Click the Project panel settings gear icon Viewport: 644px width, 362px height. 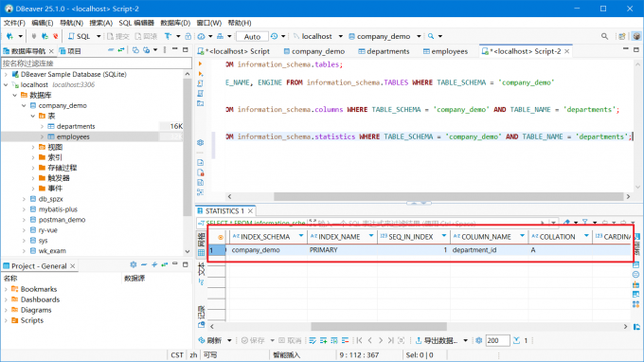click(134, 265)
